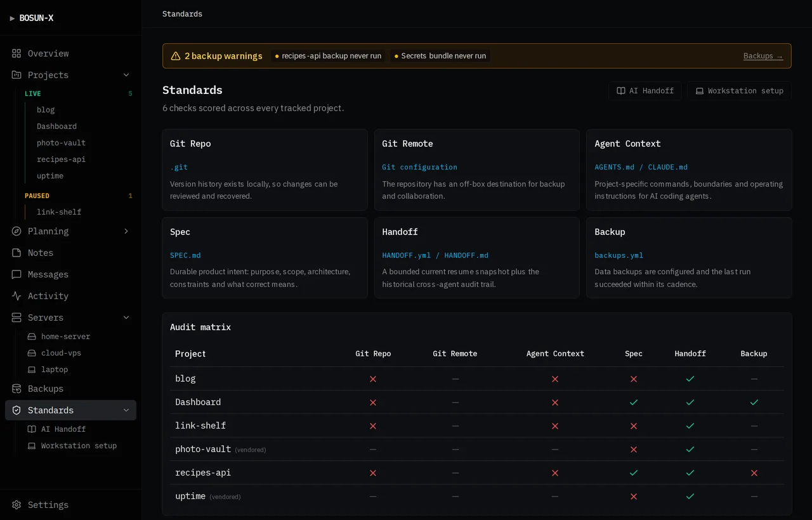Expand the Planning section chevron
The height and width of the screenshot is (520, 812).
pyautogui.click(x=126, y=231)
